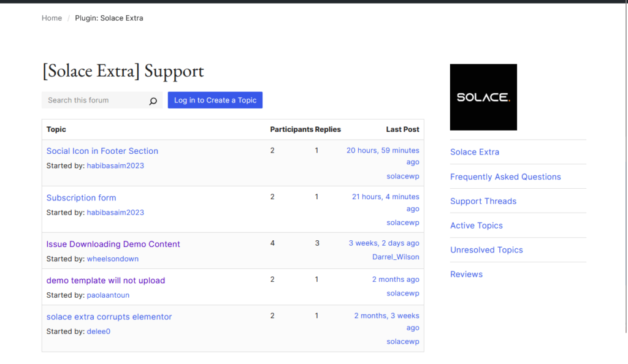This screenshot has width=628, height=364.
Task: Click Plugin: Solace Extra breadcrumb text
Action: click(x=109, y=18)
